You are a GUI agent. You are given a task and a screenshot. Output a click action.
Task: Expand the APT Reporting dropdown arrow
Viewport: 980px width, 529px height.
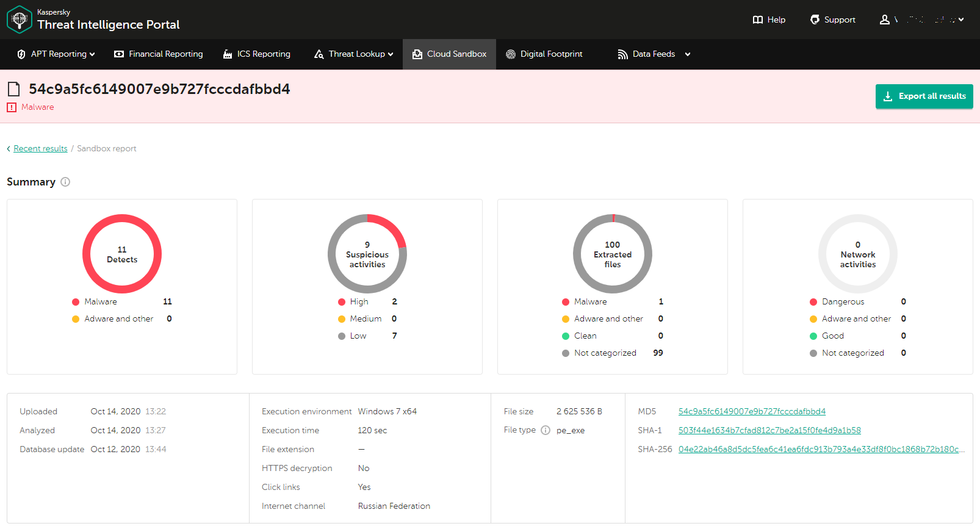click(92, 54)
